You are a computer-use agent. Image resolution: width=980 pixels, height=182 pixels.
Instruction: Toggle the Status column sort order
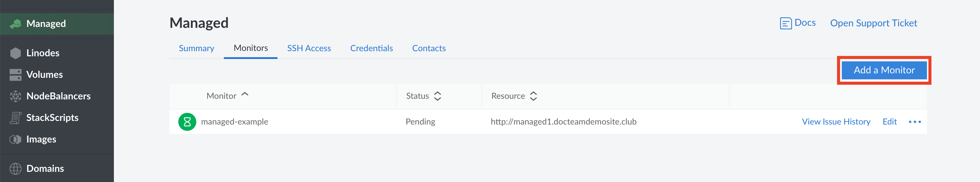click(438, 96)
